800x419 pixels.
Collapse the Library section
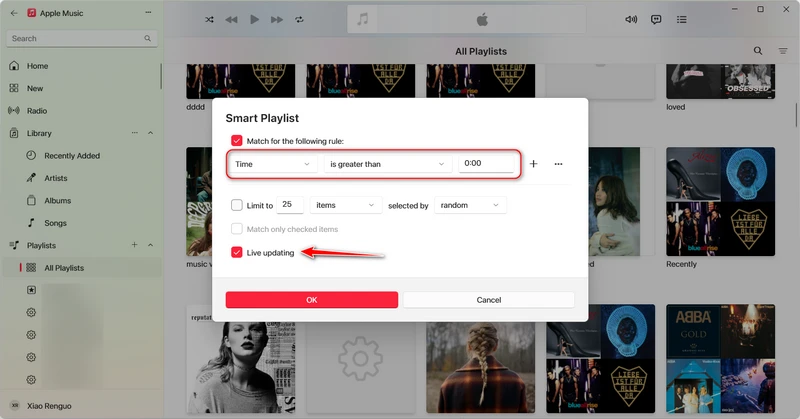[151, 133]
